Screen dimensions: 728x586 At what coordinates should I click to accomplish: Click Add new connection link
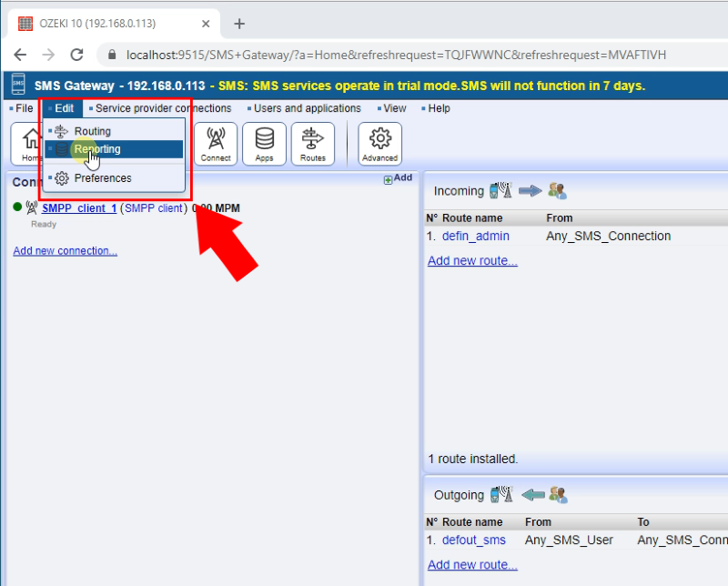tap(65, 251)
